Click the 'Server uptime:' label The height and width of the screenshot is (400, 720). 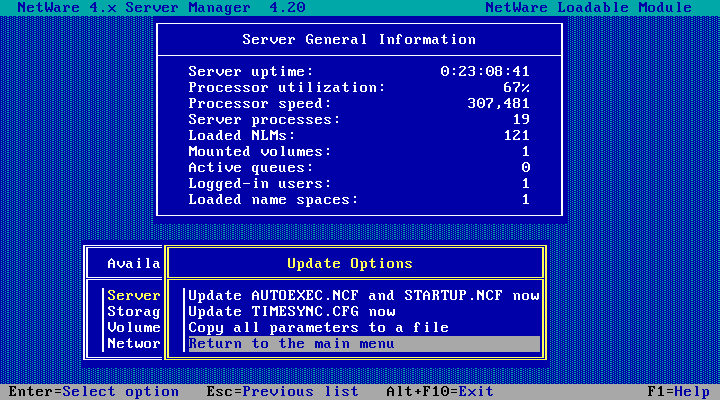point(251,71)
